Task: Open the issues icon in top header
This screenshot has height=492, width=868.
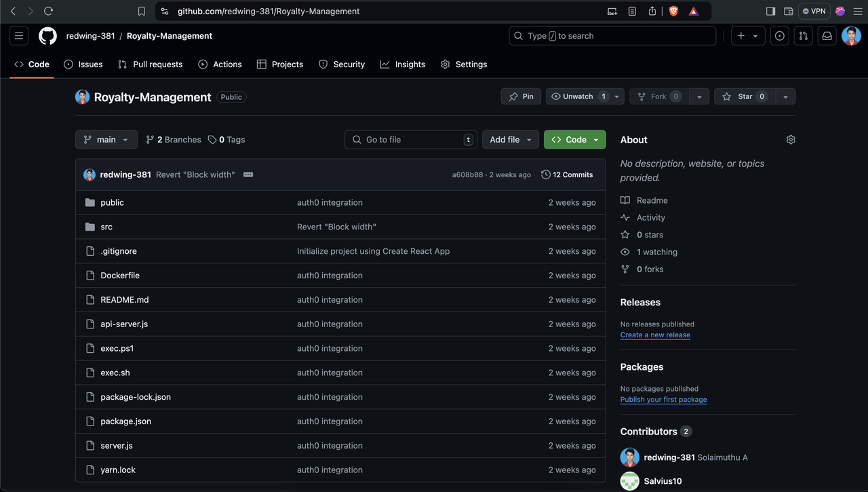Action: [x=780, y=36]
